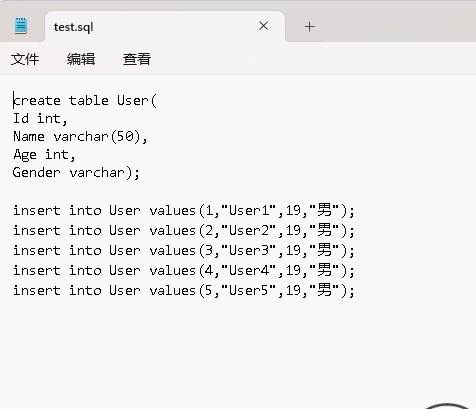Viewport: 476px width, 409px height.
Task: Click the 'Gender varchar);' line
Action: (76, 172)
